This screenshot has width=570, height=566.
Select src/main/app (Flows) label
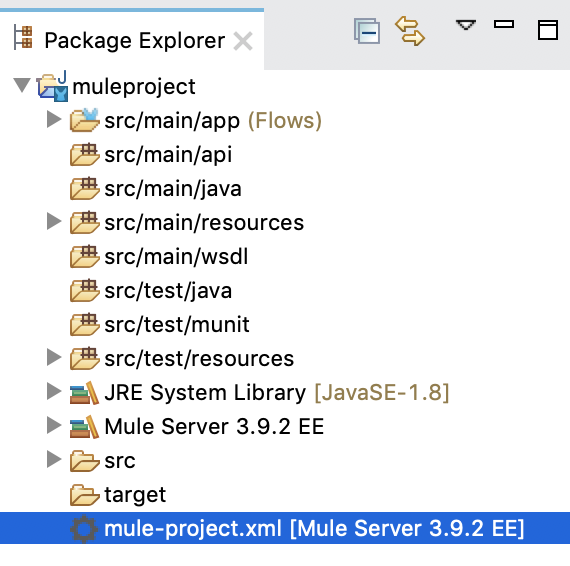[213, 120]
